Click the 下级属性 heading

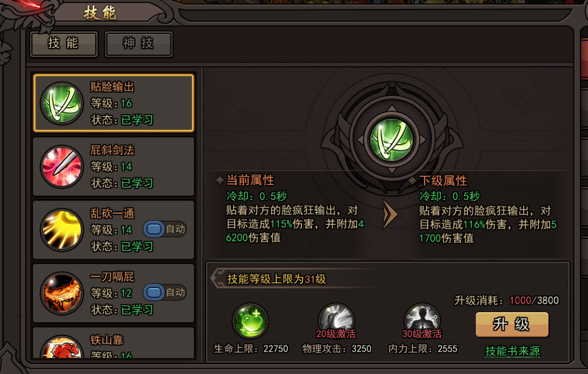point(443,181)
